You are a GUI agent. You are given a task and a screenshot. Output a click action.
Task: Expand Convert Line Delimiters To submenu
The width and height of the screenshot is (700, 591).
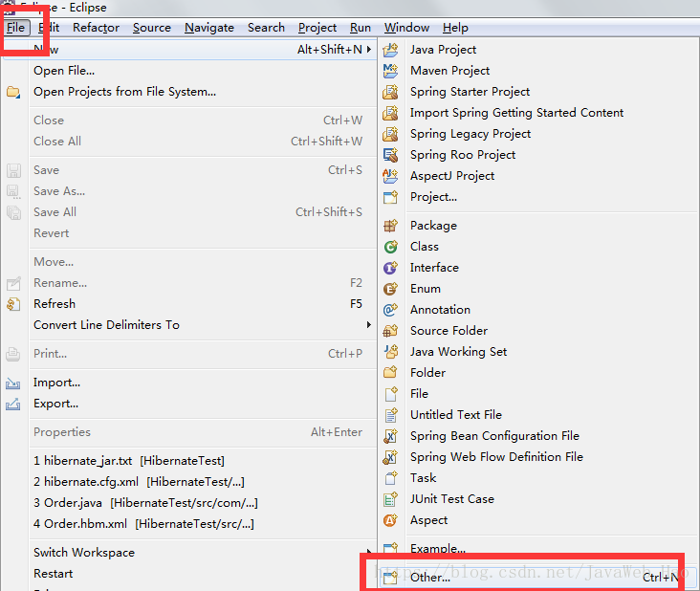(369, 324)
